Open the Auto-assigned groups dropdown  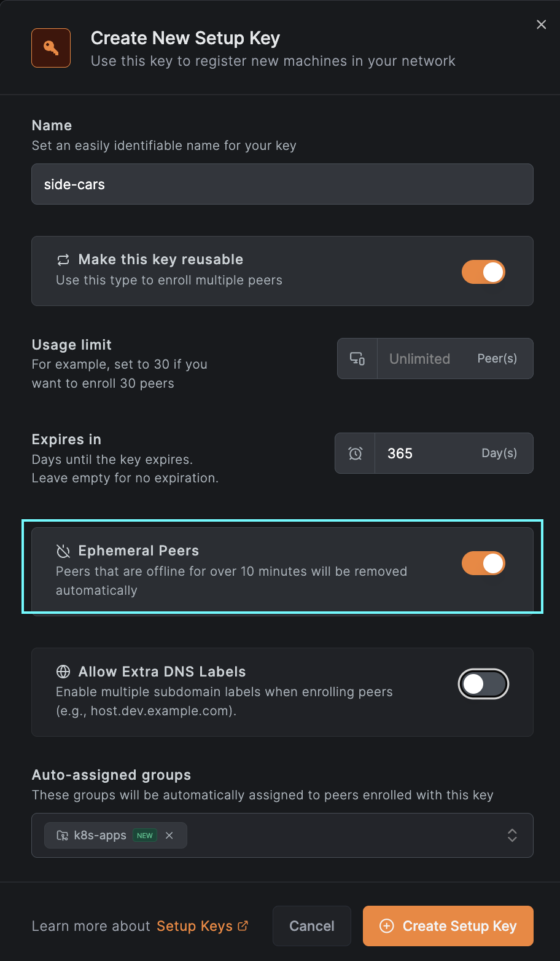coord(512,835)
